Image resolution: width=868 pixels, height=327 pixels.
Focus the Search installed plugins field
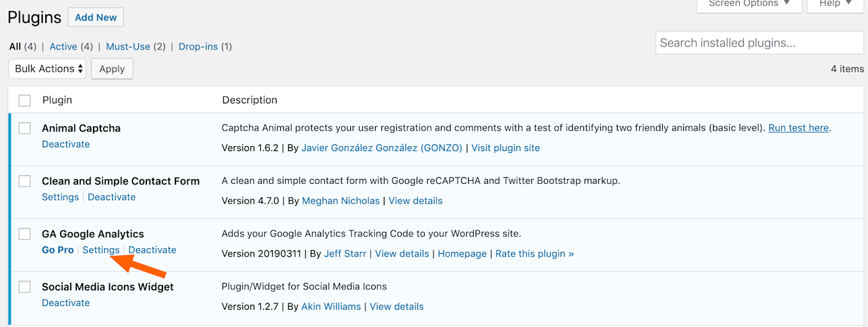click(759, 43)
